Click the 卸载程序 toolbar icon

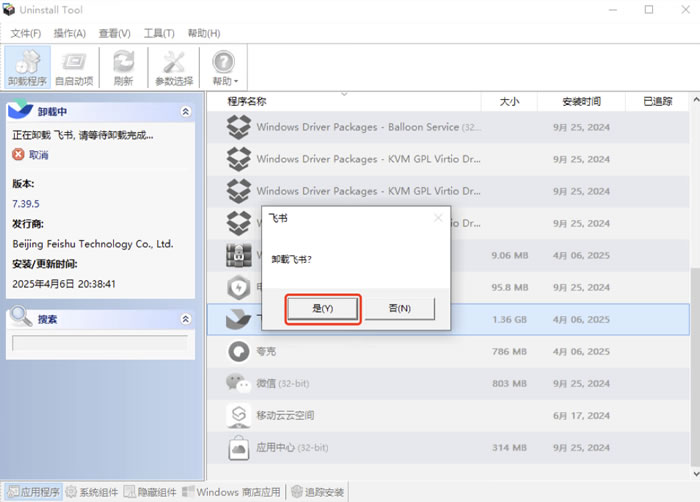[27, 62]
